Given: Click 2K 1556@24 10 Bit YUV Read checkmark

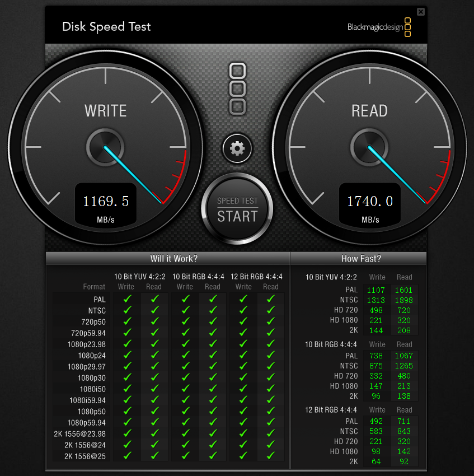Looking at the screenshot, I should [155, 444].
